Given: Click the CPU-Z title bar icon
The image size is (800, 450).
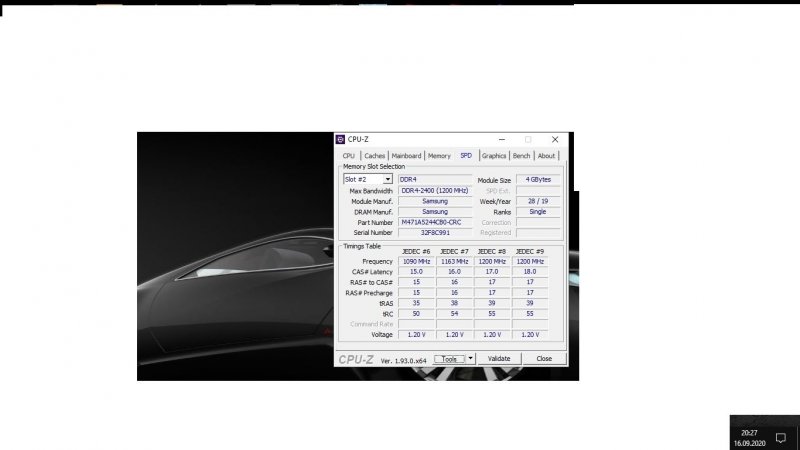Looking at the screenshot, I should coord(340,139).
